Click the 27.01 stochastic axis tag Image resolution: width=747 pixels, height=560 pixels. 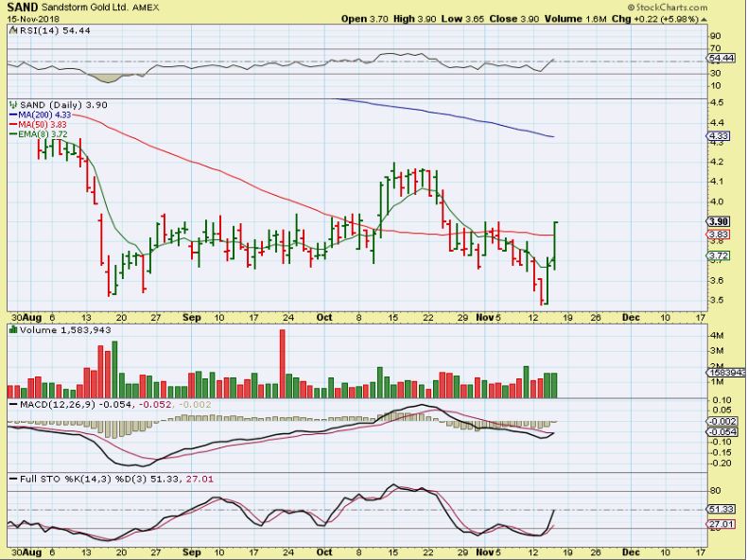pyautogui.click(x=721, y=524)
